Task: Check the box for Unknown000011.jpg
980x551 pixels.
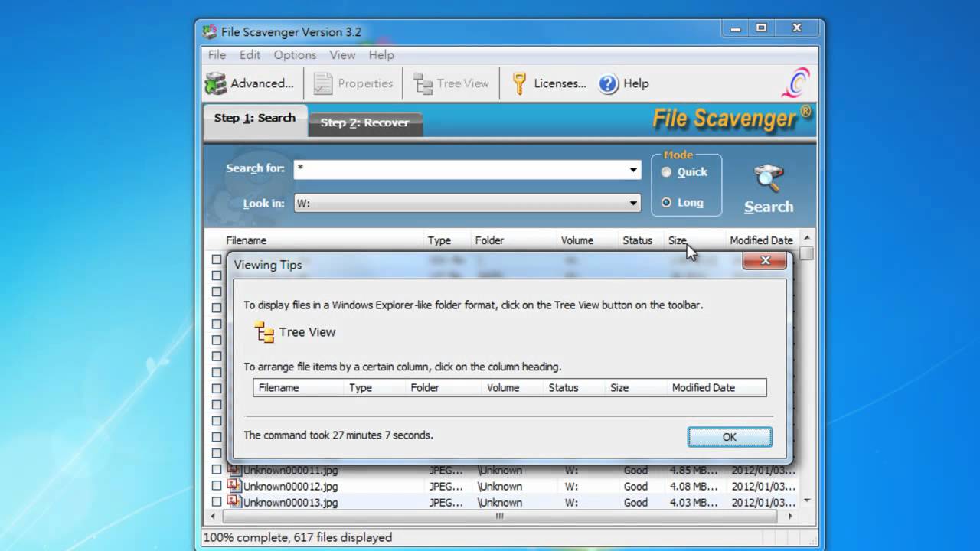Action: tap(217, 470)
